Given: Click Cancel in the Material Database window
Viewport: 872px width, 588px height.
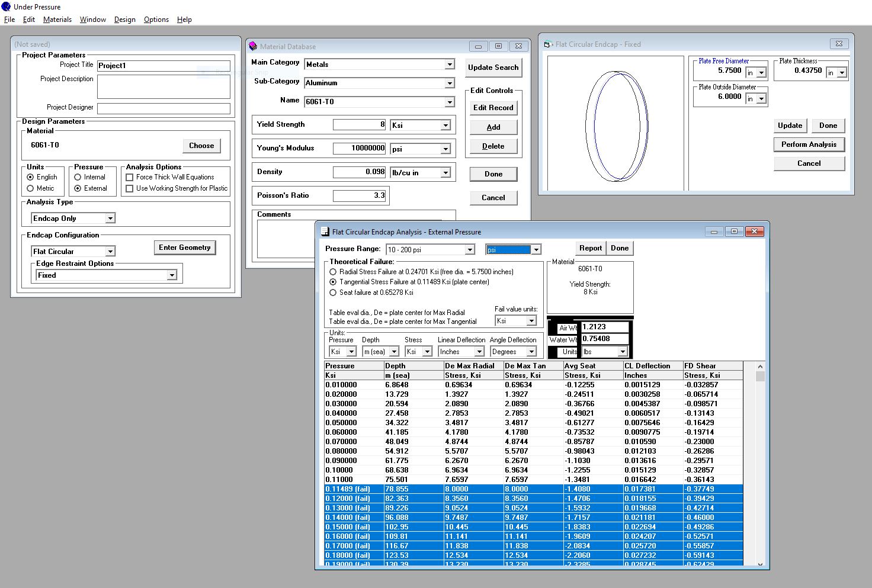Looking at the screenshot, I should click(x=493, y=198).
